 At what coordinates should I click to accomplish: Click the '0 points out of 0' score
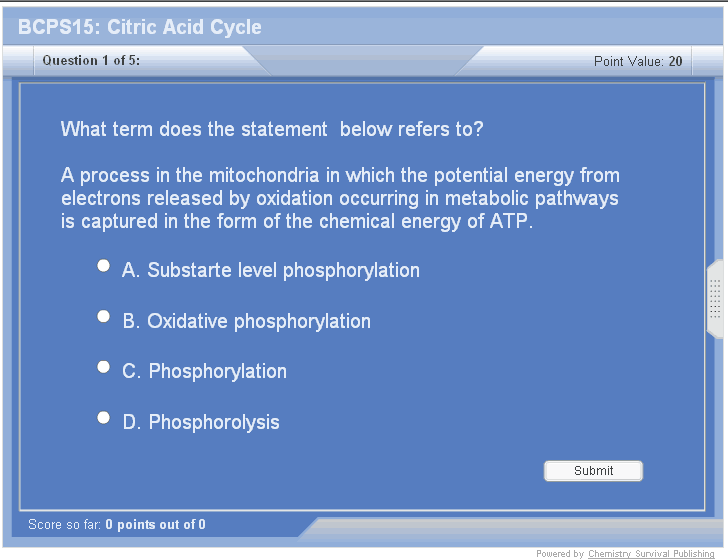[156, 525]
